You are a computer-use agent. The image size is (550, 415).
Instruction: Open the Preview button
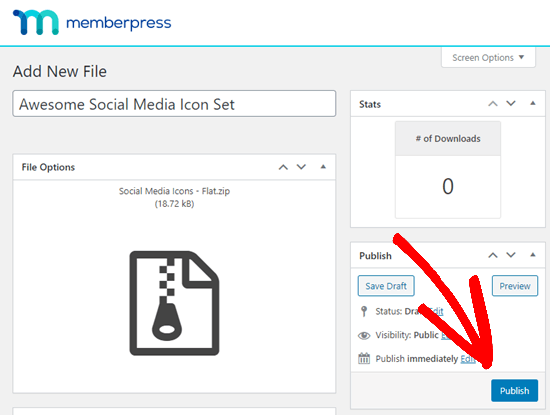coord(515,286)
